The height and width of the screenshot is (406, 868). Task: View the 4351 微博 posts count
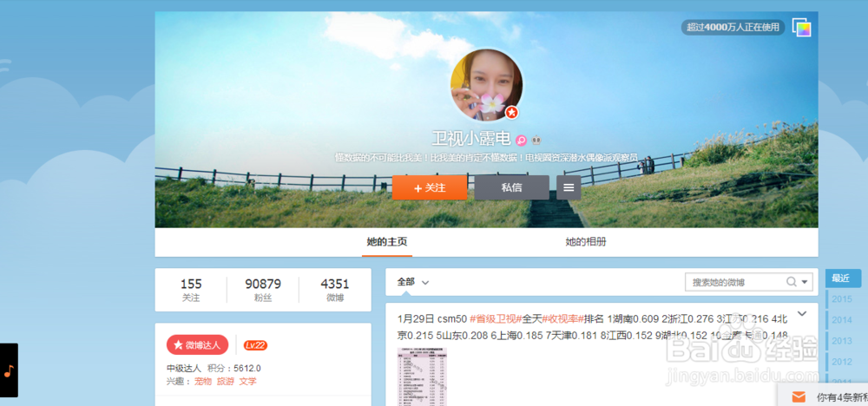tap(335, 290)
